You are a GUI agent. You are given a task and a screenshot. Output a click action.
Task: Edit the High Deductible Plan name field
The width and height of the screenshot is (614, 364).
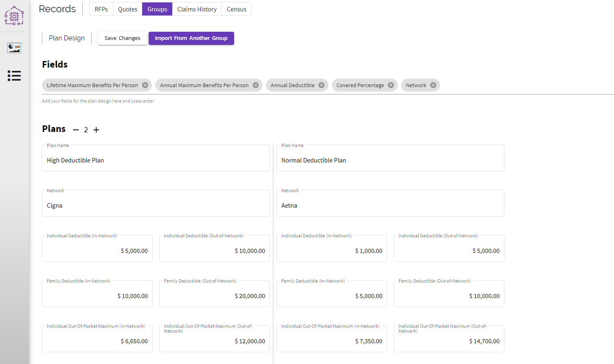(156, 160)
